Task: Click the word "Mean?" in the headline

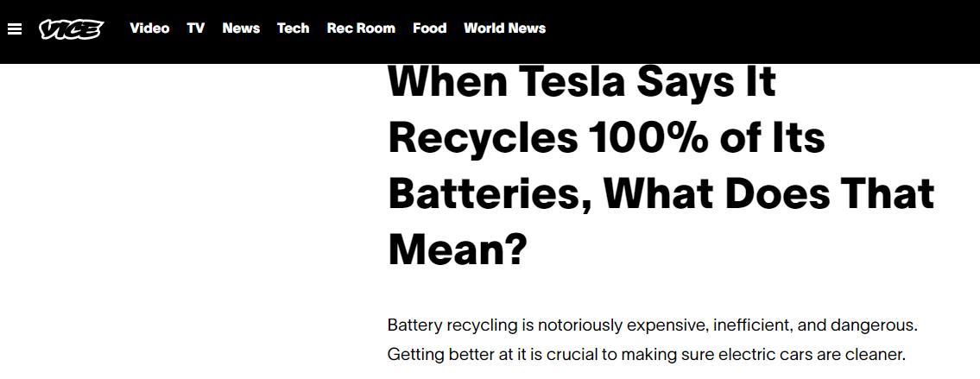Action: click(457, 249)
